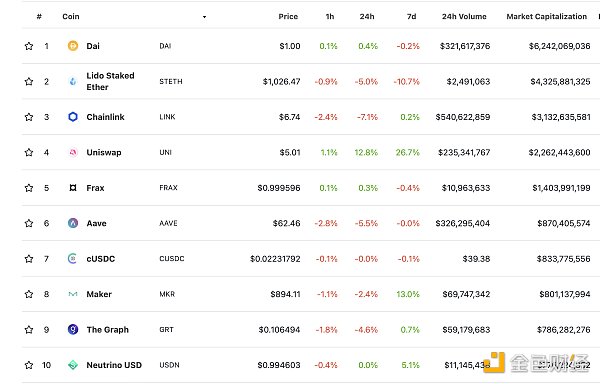Click the Uniswap unicorn logo icon
The width and height of the screenshot is (600, 384).
(x=73, y=152)
